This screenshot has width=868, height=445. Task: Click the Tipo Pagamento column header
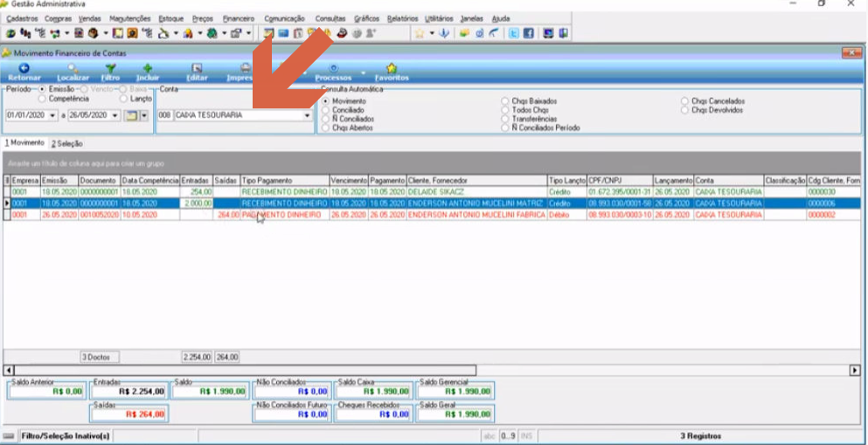click(x=285, y=180)
